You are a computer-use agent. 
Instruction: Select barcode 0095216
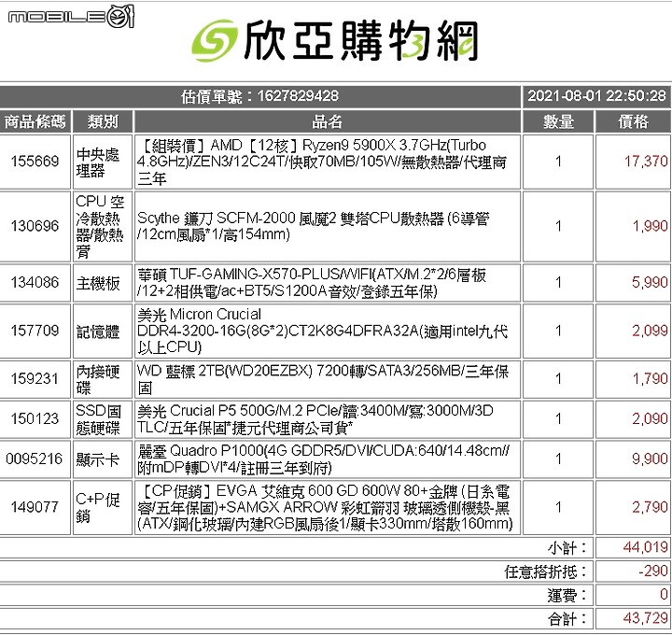tap(35, 459)
